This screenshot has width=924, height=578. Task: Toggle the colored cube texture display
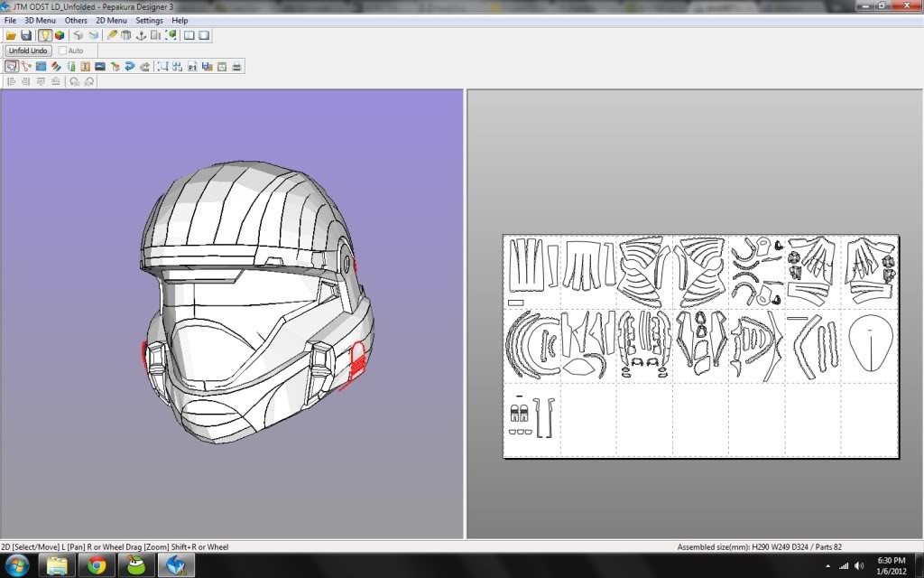pyautogui.click(x=60, y=35)
